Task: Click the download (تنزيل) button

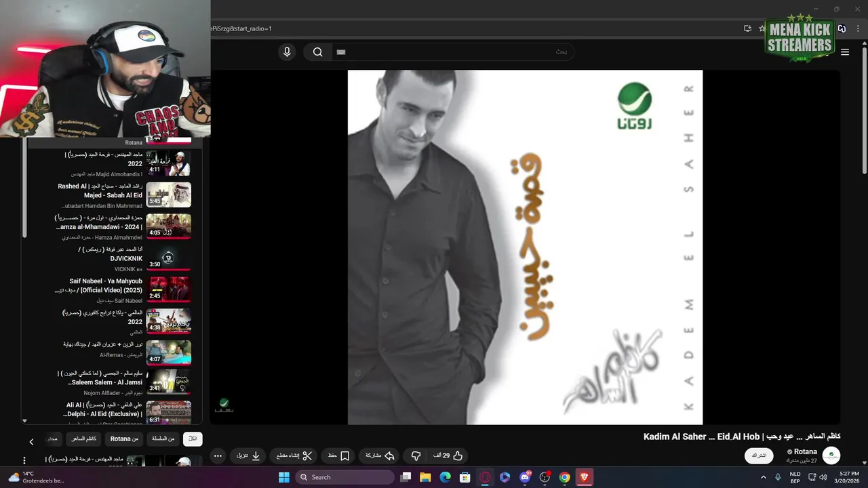Action: pyautogui.click(x=248, y=456)
